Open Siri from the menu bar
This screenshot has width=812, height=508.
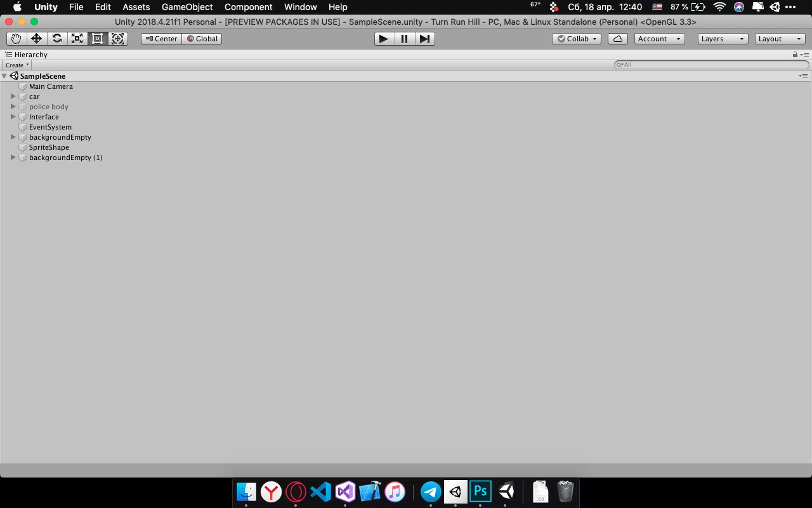[x=738, y=7]
